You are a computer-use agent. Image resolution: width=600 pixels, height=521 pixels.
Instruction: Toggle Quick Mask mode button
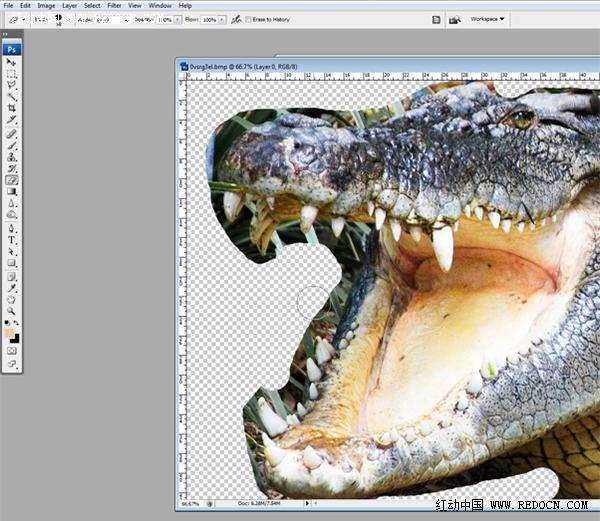(x=12, y=351)
